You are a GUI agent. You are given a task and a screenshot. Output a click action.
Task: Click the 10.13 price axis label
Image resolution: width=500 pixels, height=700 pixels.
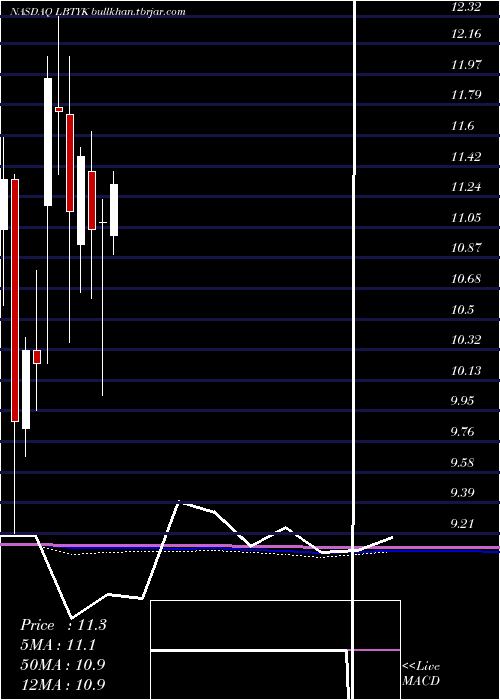[x=466, y=370]
